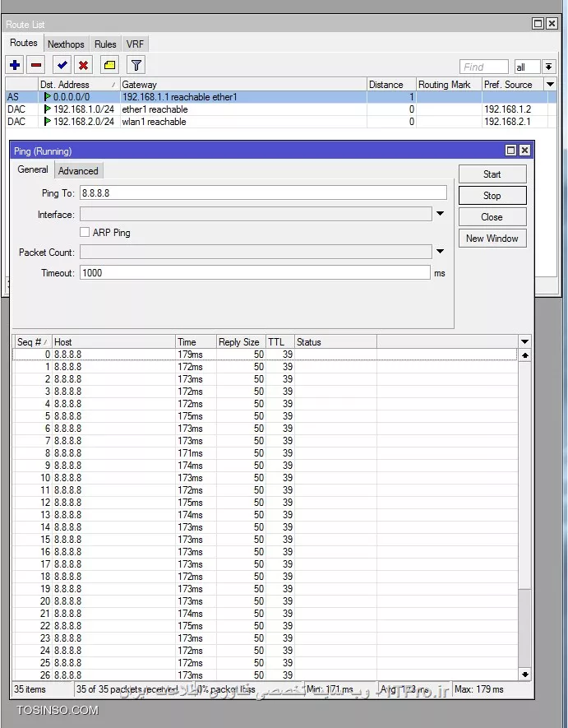Click the Host column header
The height and width of the screenshot is (728, 568).
[113, 341]
